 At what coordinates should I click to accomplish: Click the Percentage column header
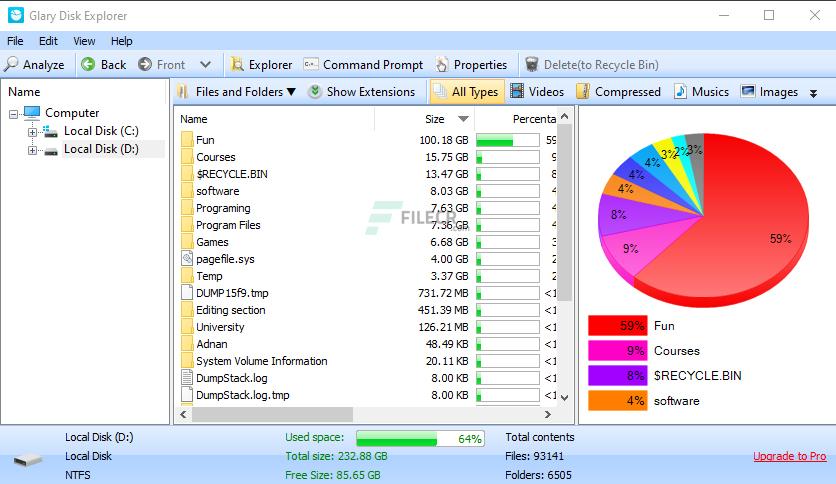[x=516, y=119]
